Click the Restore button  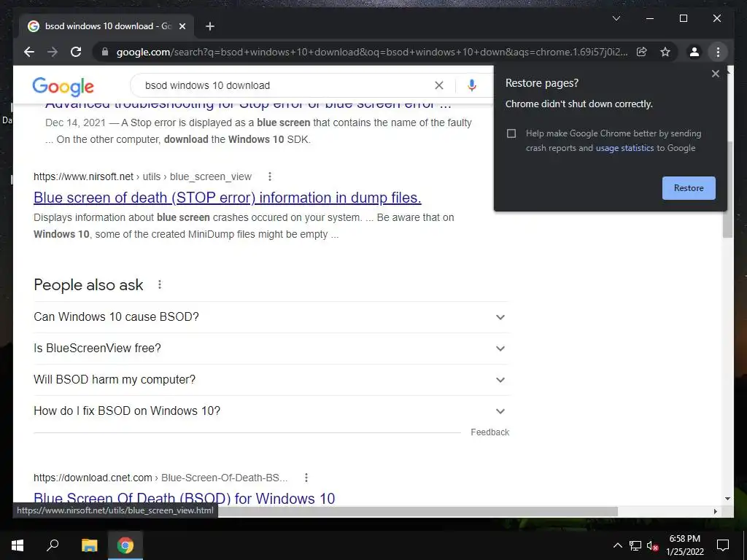689,188
